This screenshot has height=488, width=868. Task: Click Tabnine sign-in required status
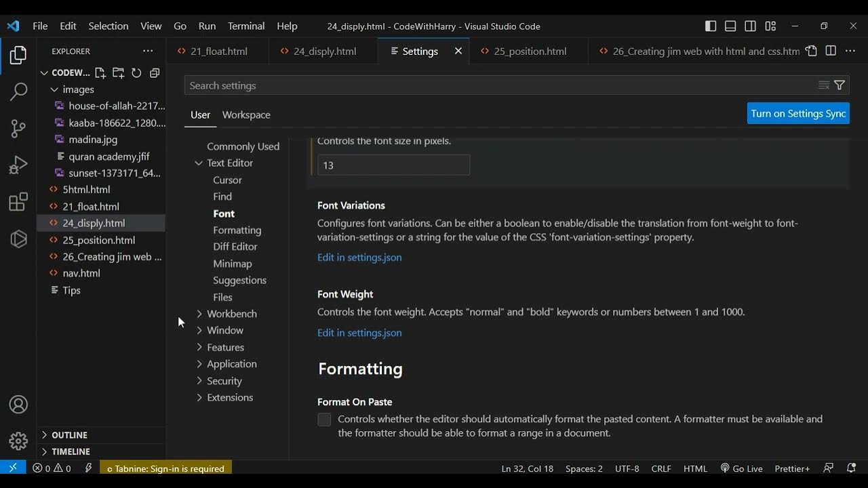(165, 468)
